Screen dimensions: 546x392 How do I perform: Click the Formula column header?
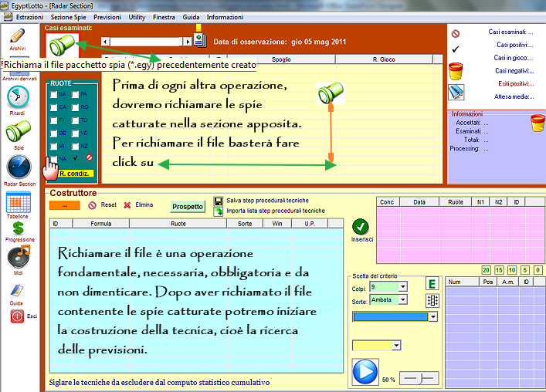(x=101, y=224)
